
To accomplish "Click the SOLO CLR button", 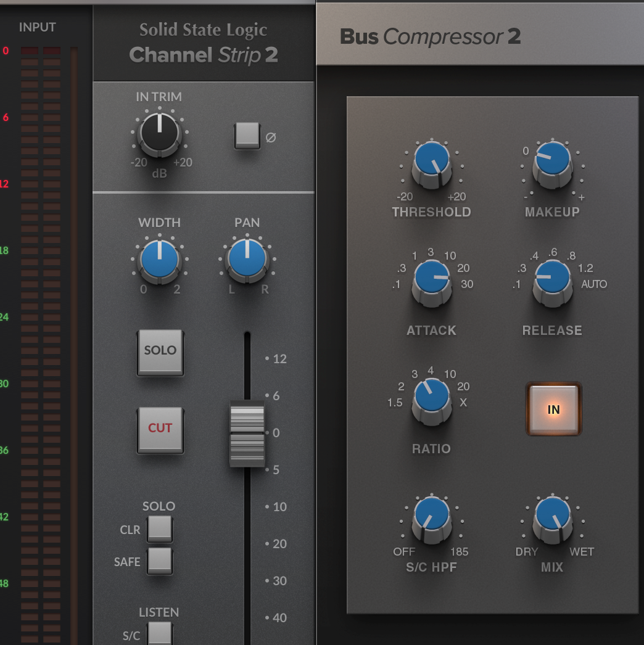I will click(160, 529).
